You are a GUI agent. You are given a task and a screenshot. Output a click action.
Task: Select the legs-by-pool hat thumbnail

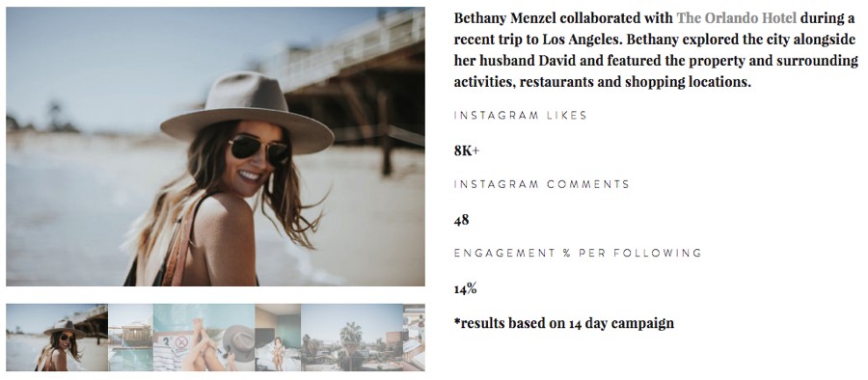204,338
